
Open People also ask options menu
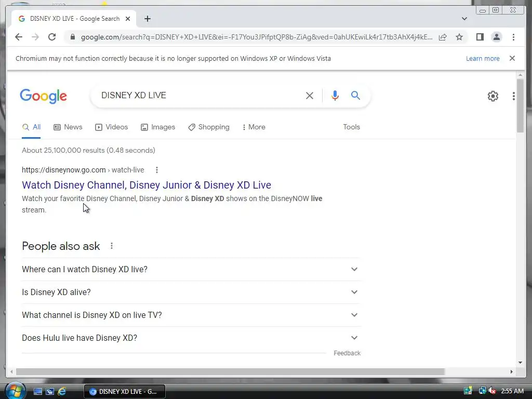point(112,246)
